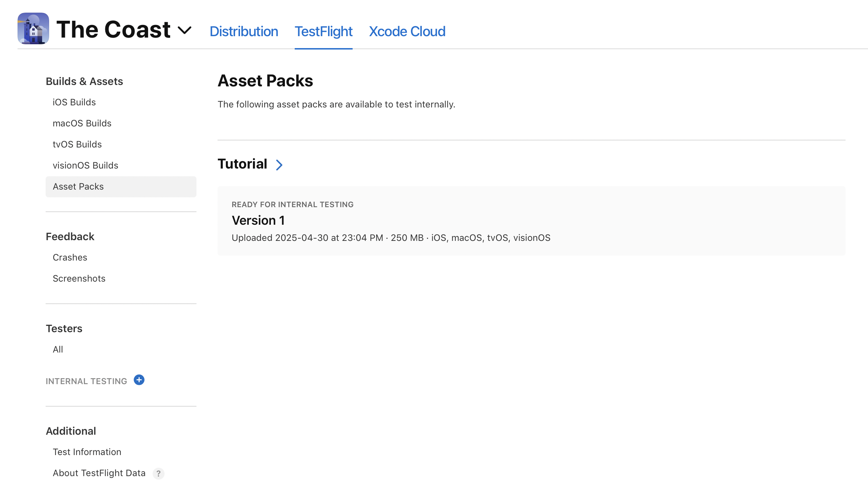
Task: Open macOS Builds in sidebar
Action: point(82,123)
